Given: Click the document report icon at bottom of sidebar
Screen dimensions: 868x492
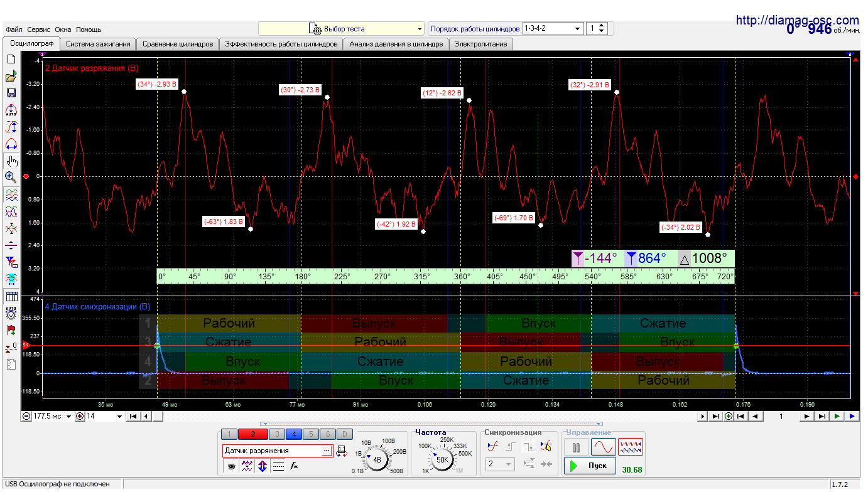Looking at the screenshot, I should 11,364.
